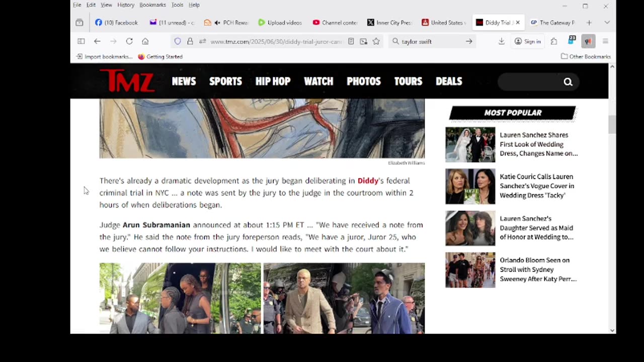Image resolution: width=644 pixels, height=362 pixels.
Task: Click the taylor swift search box
Action: pos(431,41)
